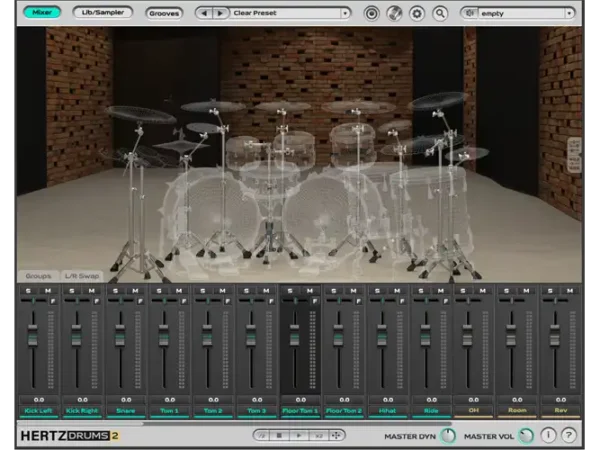
Task: Click the Hertz Drums 2 logo
Action: point(70,435)
